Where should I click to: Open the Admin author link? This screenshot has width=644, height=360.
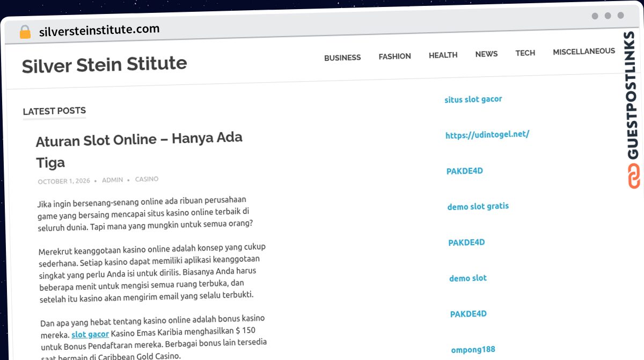112,180
